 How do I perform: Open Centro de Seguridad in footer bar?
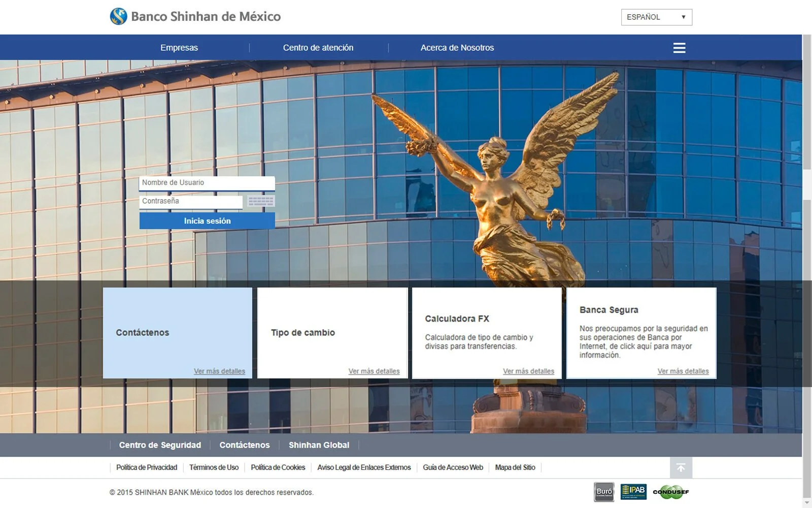click(x=160, y=445)
